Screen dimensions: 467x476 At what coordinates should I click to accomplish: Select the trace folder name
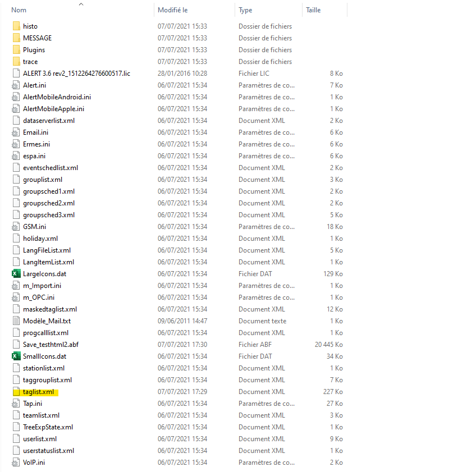[30, 62]
